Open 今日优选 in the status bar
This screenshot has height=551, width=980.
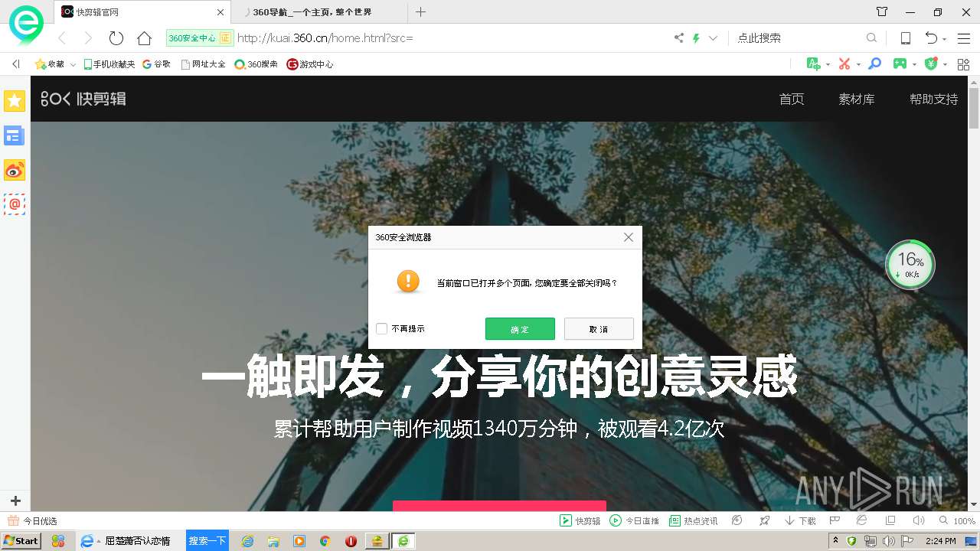coord(32,521)
